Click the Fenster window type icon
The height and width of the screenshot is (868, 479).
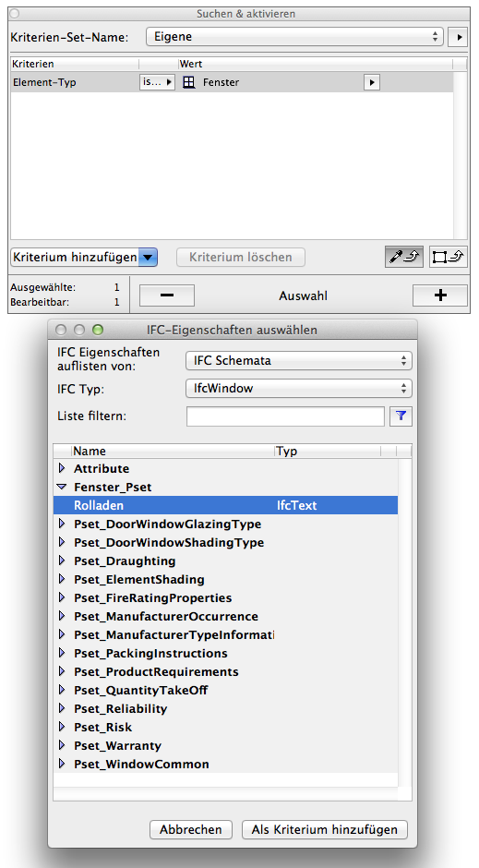click(189, 82)
